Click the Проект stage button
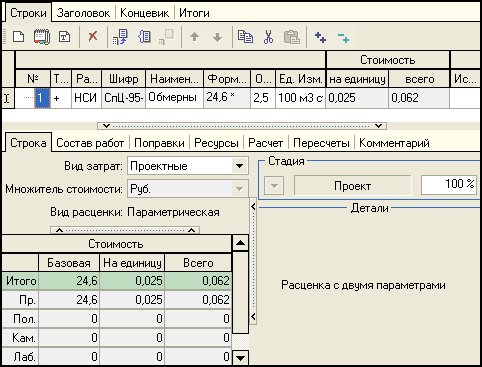This screenshot has width=482, height=367. point(352,186)
